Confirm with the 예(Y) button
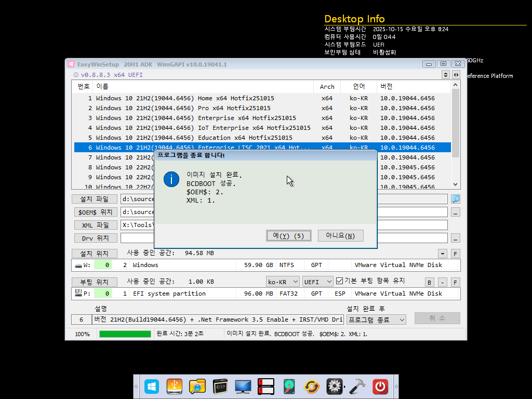The height and width of the screenshot is (399, 532). coord(289,235)
